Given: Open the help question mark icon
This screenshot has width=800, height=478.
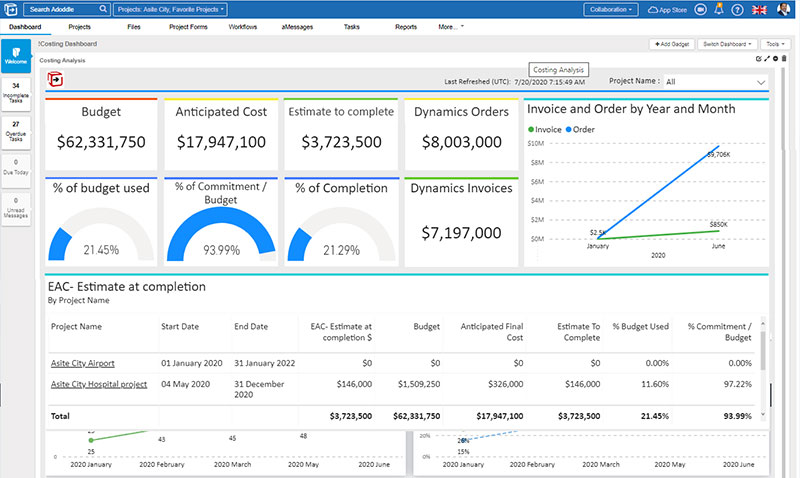Looking at the screenshot, I should (737, 10).
